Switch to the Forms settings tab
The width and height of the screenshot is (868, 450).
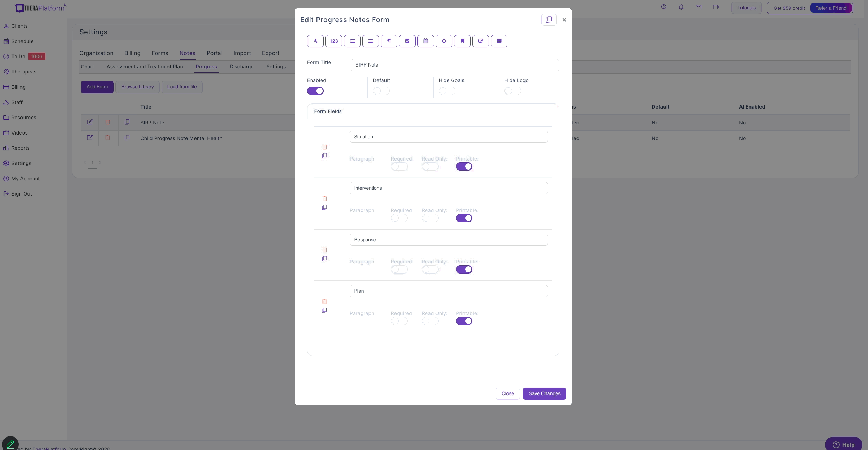[160, 53]
